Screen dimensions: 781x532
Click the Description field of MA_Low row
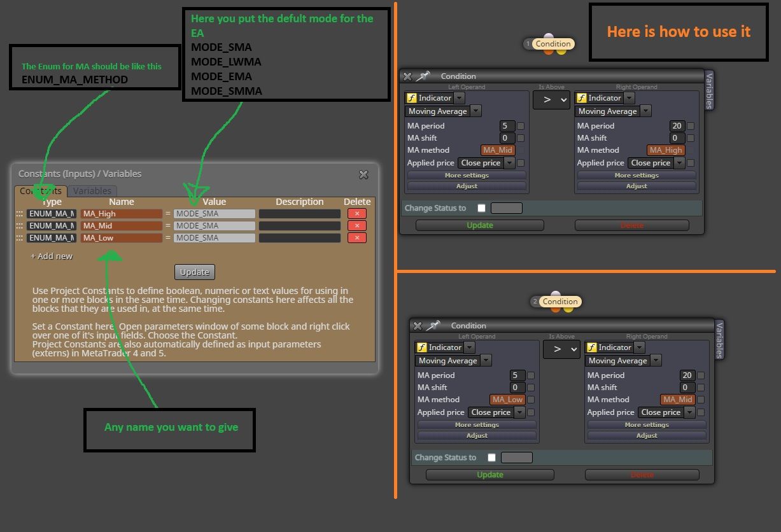(300, 238)
